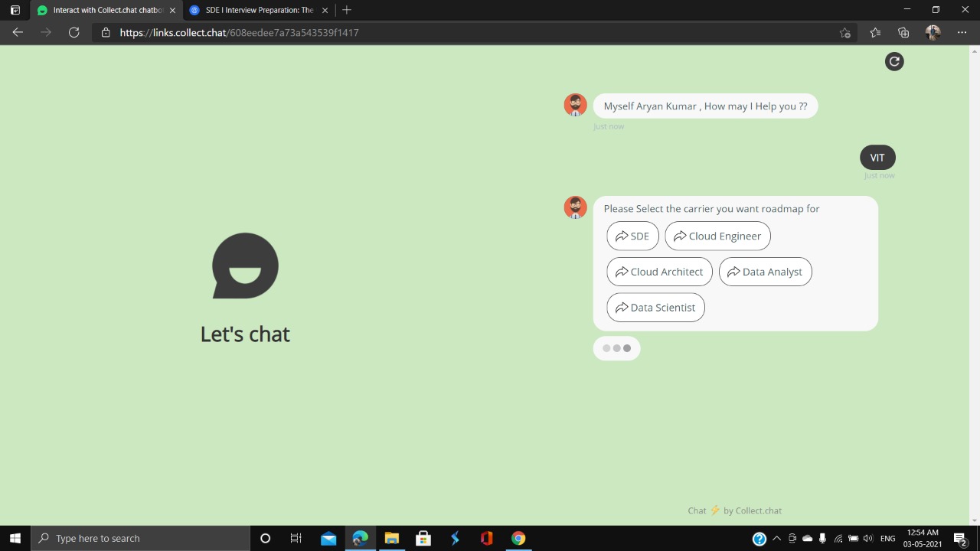Click the sent message bubble VIT

click(x=877, y=158)
